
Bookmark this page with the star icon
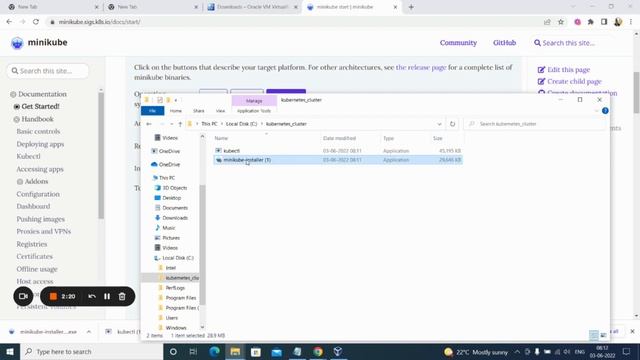[x=561, y=22]
